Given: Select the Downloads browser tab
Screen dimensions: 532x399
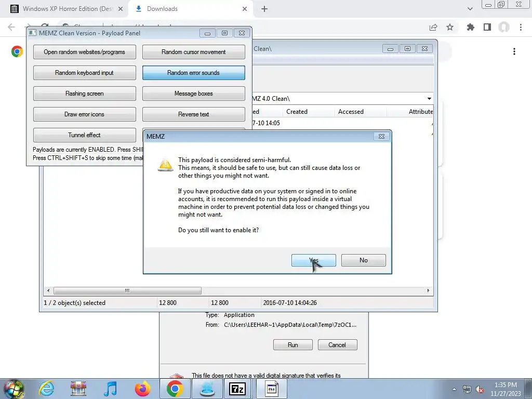Looking at the screenshot, I should (x=190, y=9).
